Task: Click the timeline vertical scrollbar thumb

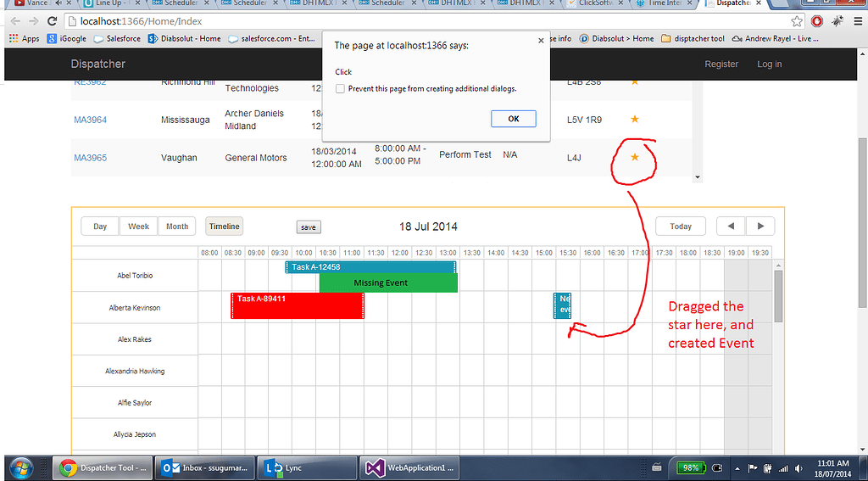Action: (778, 296)
